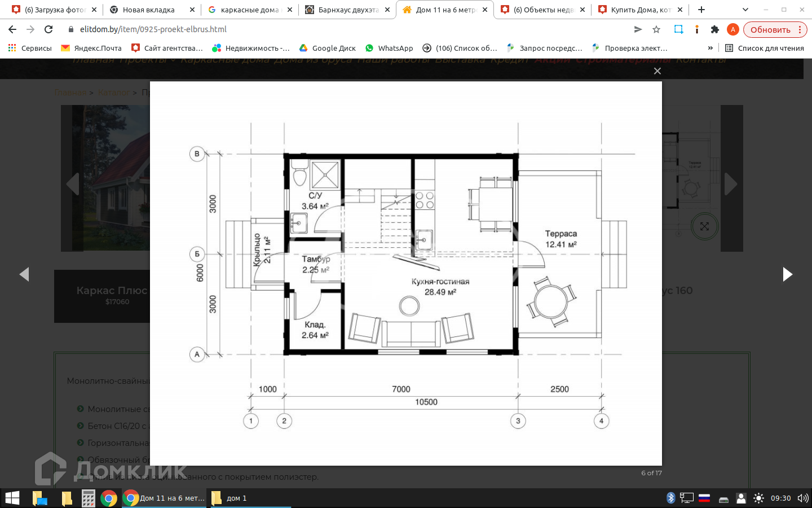Switch to the Новая вкладка tab
This screenshot has width=812, height=508.
click(151, 10)
